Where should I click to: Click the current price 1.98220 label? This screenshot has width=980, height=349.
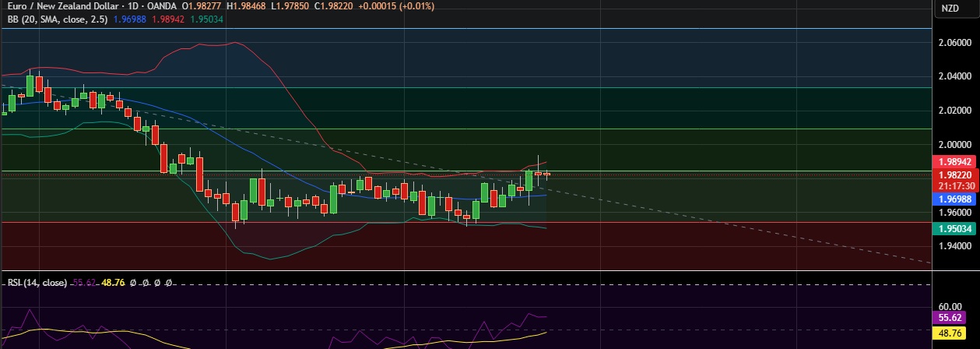pyautogui.click(x=954, y=175)
